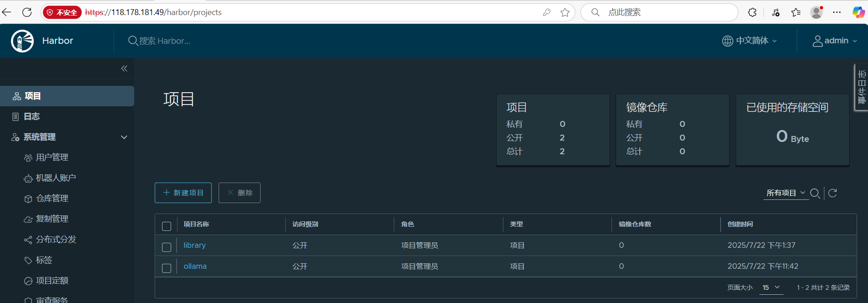Click the browser back arrow
This screenshot has height=303, width=868.
[6, 12]
